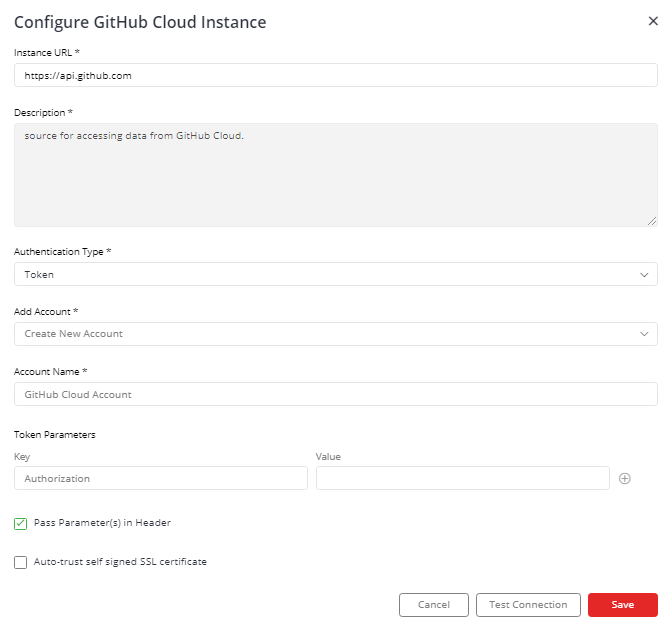Screen dimensions: 672x628
Task: Expand the Add Account dropdown
Action: click(x=335, y=334)
